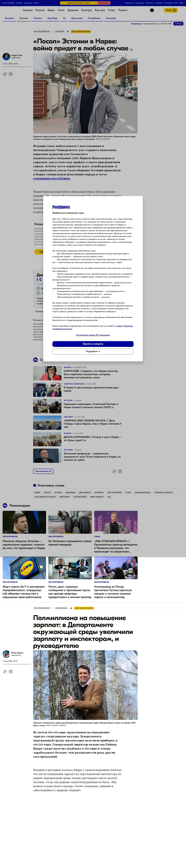
Task: Click the yellow Подпишись banner button
Action: coord(104,3)
